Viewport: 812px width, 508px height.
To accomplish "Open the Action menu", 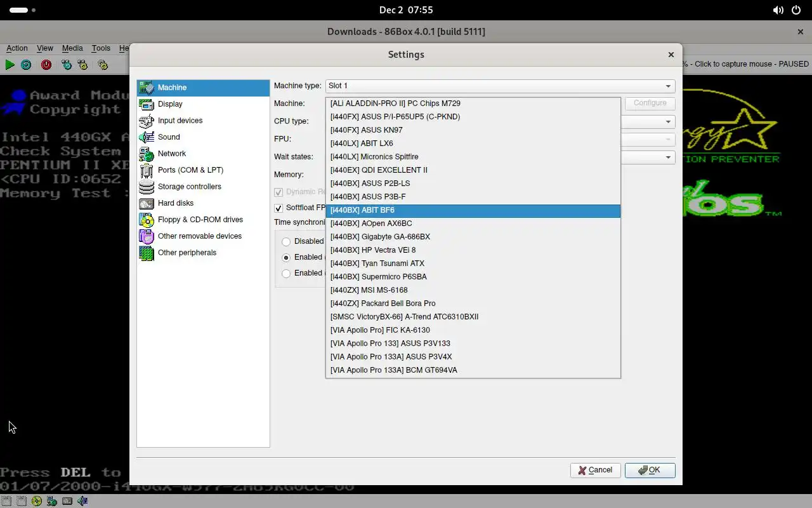I will [x=17, y=48].
